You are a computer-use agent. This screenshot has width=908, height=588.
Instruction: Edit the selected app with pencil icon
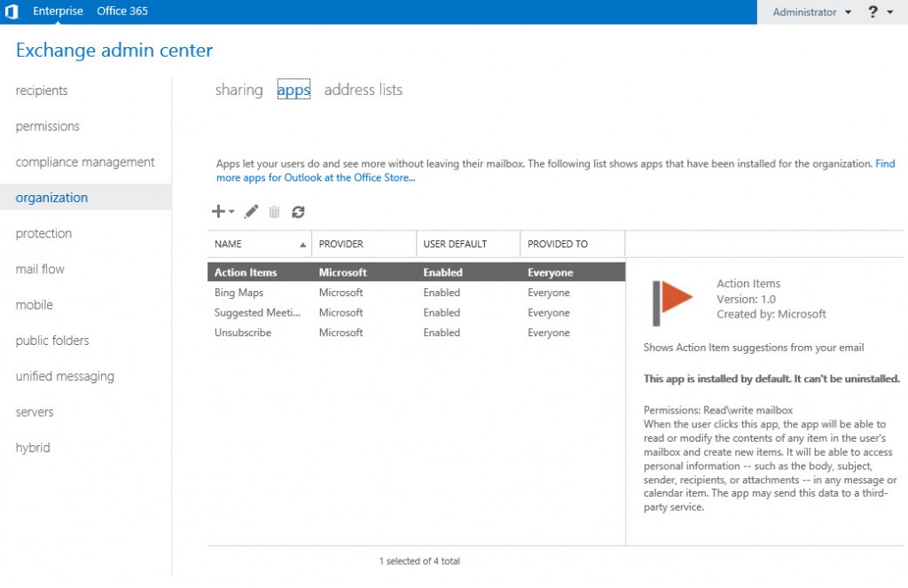tap(251, 212)
